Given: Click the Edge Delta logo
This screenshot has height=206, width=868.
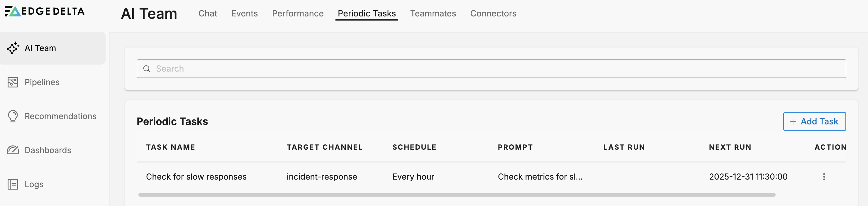Looking at the screenshot, I should coord(45,11).
